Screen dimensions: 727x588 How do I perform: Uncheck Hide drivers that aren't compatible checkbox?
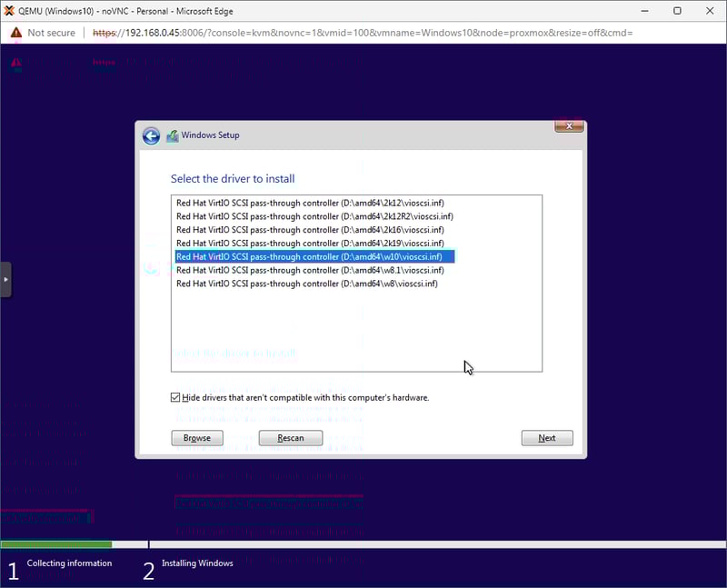pos(175,397)
